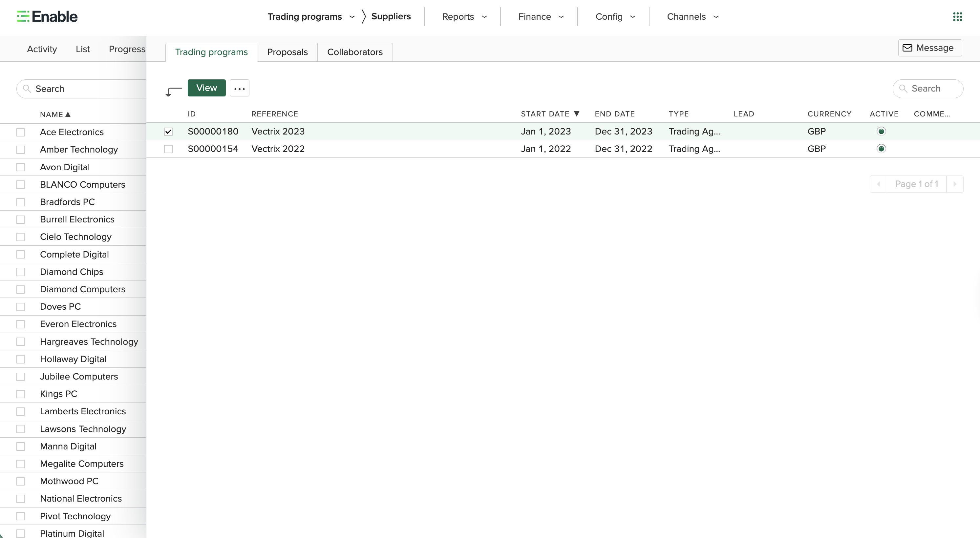Select supplier Lamberts Electronics
Image resolution: width=980 pixels, height=538 pixels.
[83, 411]
